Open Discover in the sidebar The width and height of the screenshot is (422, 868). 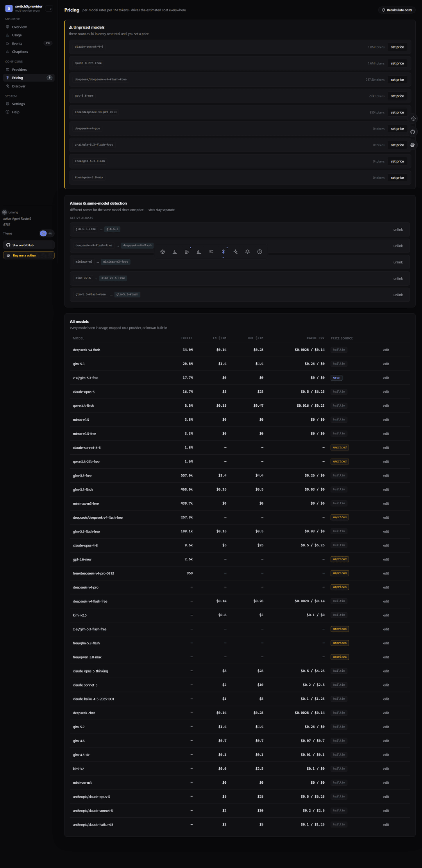(29, 86)
